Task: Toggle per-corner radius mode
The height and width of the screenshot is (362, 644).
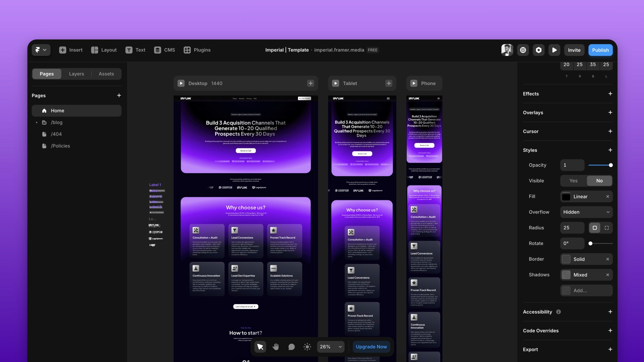Action: tap(607, 228)
